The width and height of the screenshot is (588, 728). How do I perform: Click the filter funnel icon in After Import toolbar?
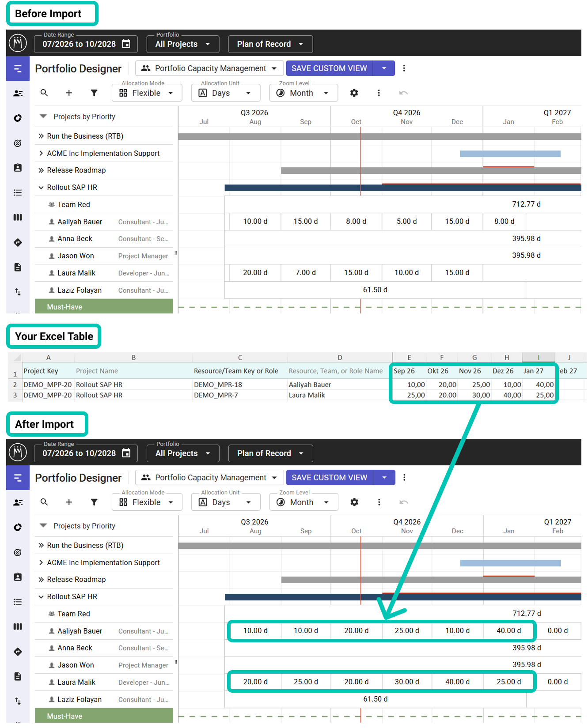(x=94, y=502)
